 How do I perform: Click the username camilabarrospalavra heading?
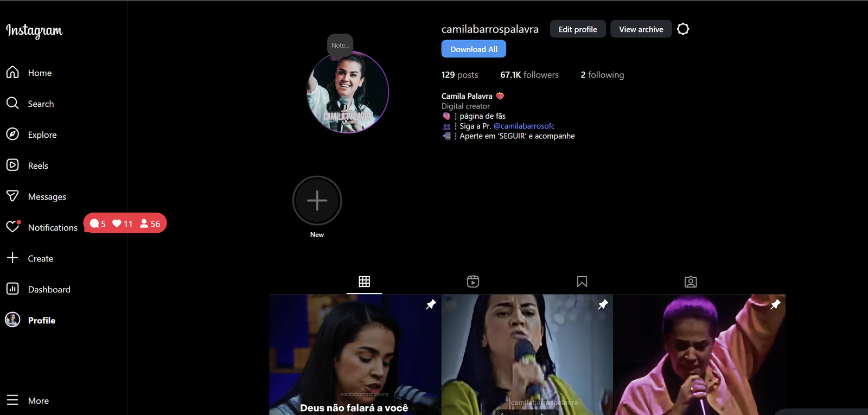point(490,29)
